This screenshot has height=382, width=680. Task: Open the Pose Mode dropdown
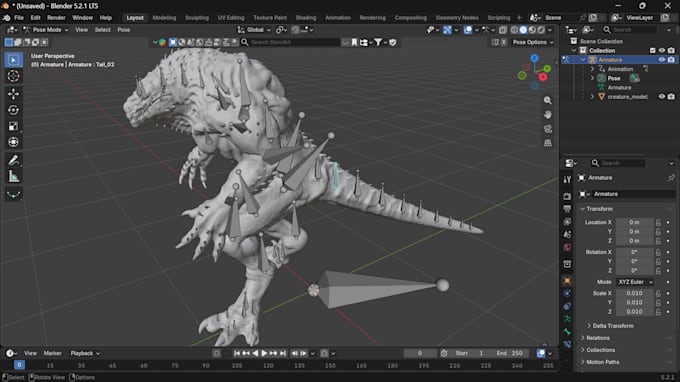tap(46, 30)
